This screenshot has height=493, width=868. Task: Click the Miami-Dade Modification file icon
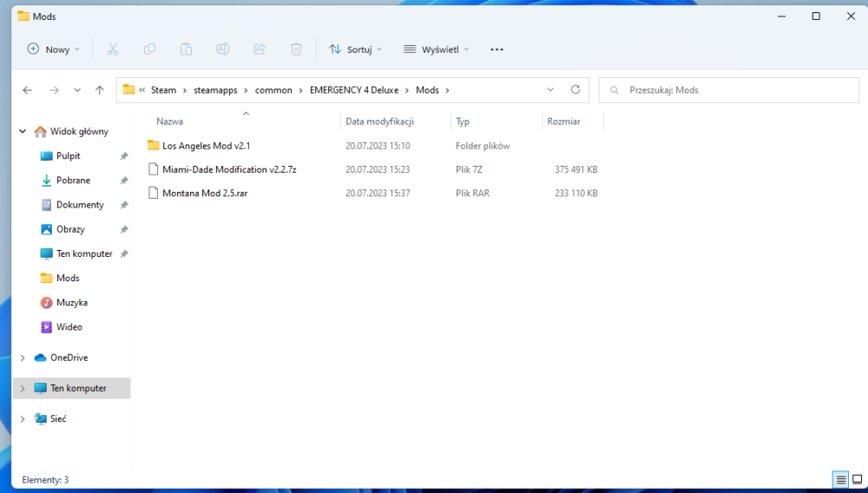[154, 169]
